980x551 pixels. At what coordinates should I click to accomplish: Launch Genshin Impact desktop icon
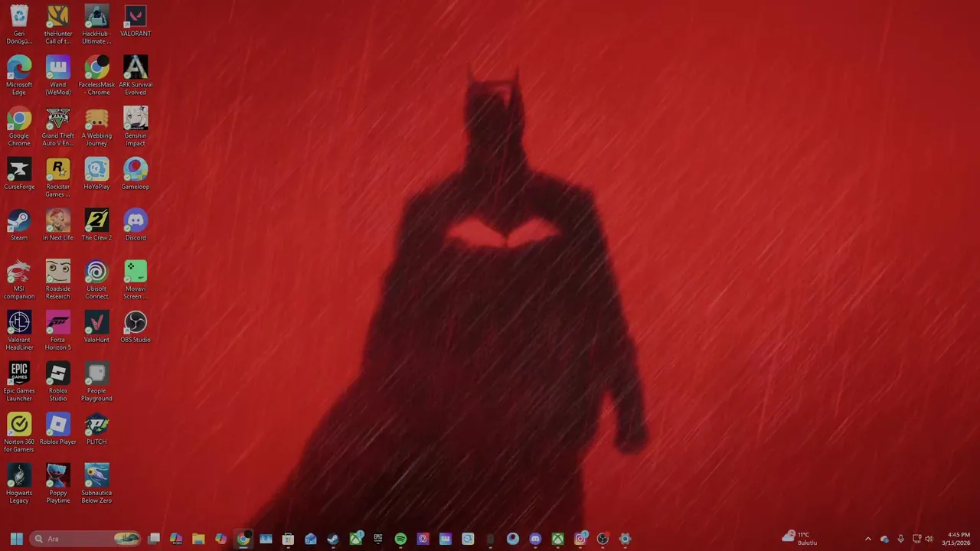tap(136, 127)
